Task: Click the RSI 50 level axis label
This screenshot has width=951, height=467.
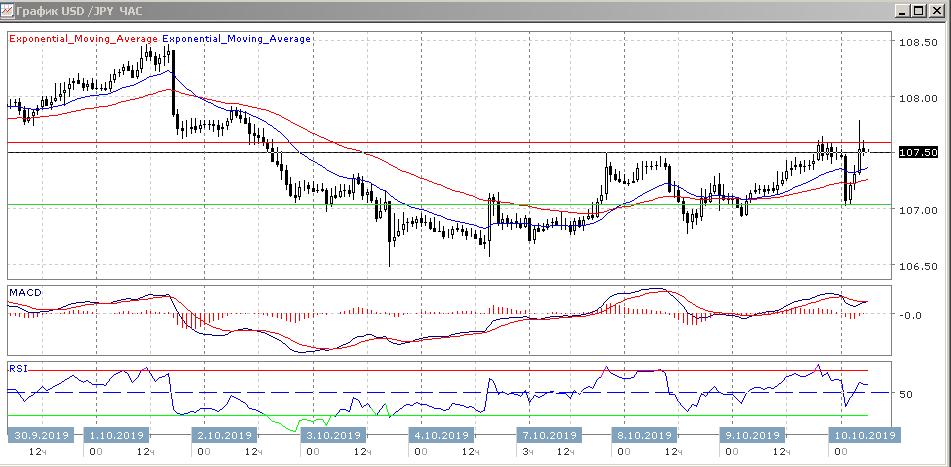Action: 906,394
